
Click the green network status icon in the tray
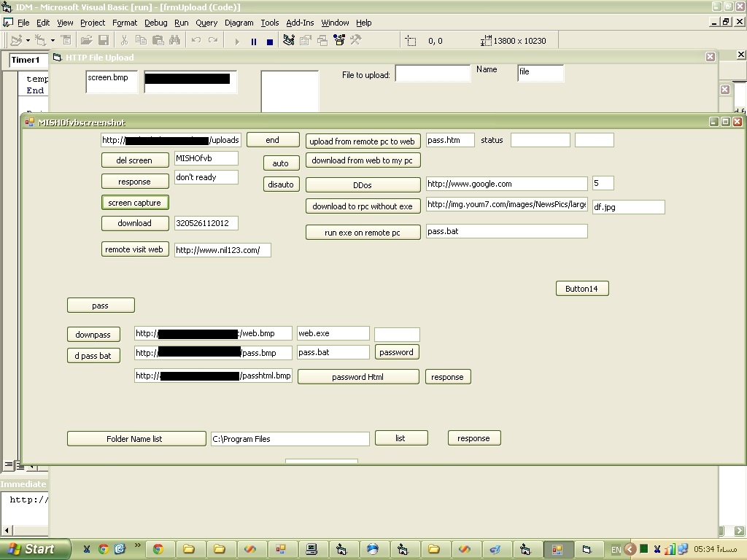click(x=644, y=549)
